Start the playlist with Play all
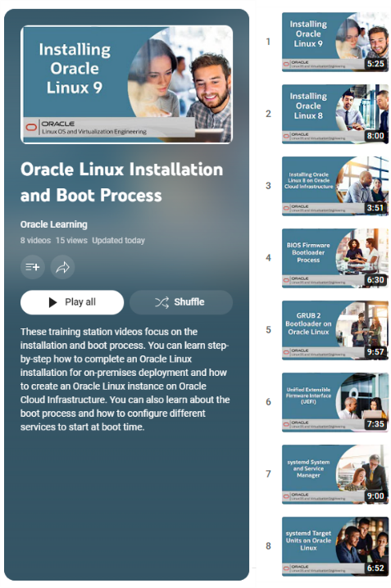Viewport: 391px width, 588px height. click(72, 302)
